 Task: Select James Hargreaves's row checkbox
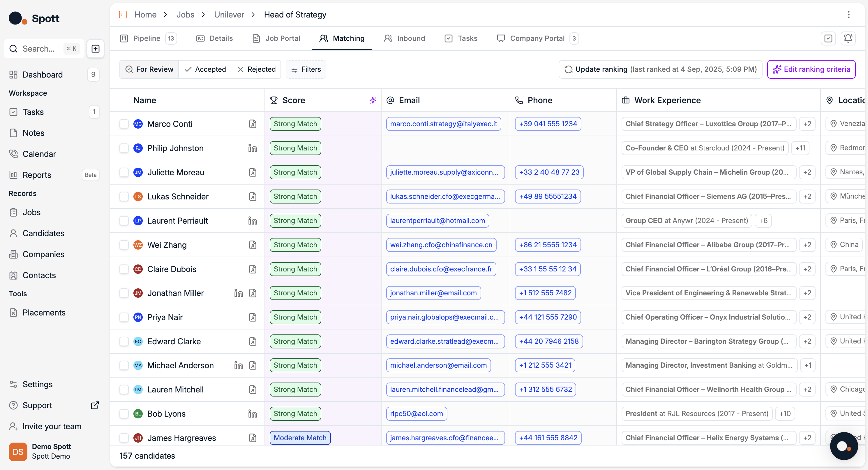(124, 438)
